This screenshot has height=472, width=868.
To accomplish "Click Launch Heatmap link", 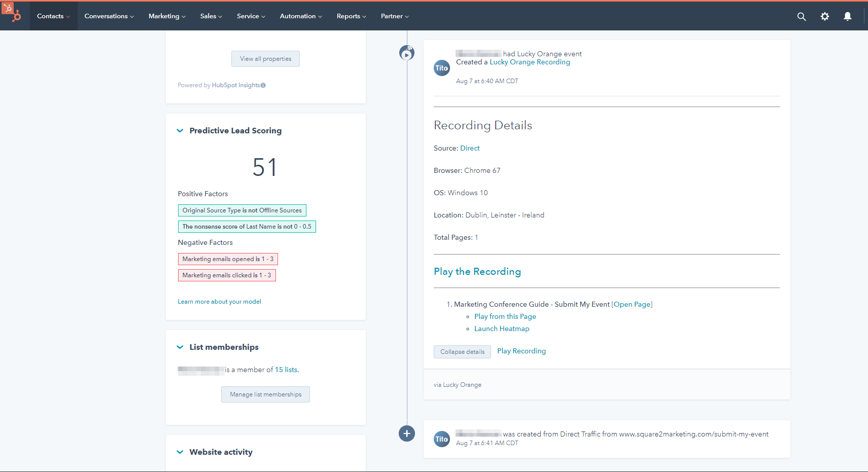I will [502, 329].
